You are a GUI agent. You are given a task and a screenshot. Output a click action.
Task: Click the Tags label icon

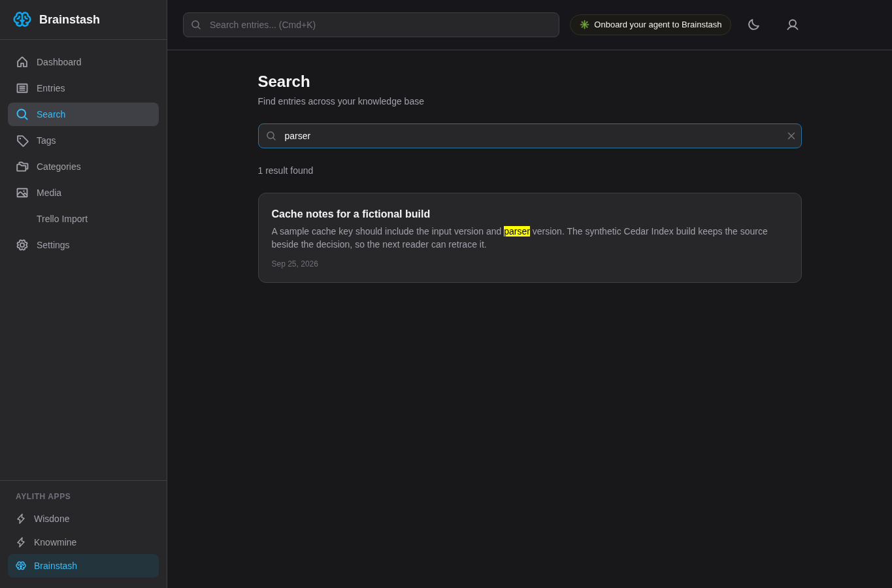(x=22, y=140)
